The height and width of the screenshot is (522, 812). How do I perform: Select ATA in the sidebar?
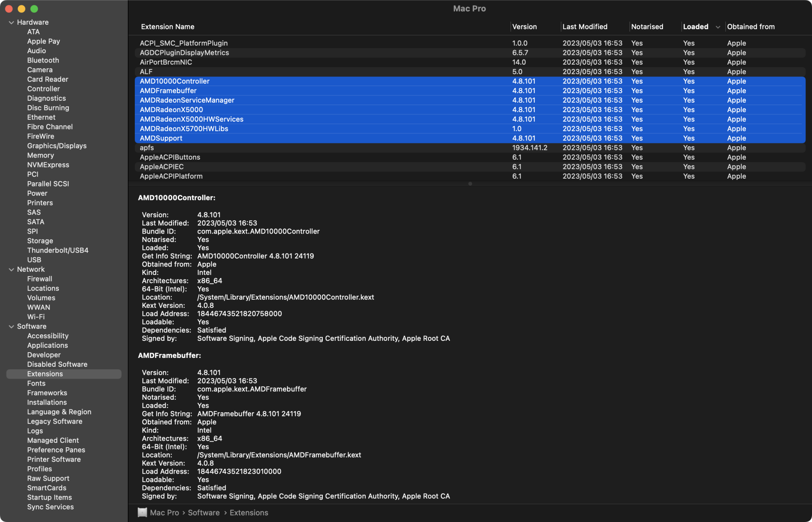[x=33, y=32]
